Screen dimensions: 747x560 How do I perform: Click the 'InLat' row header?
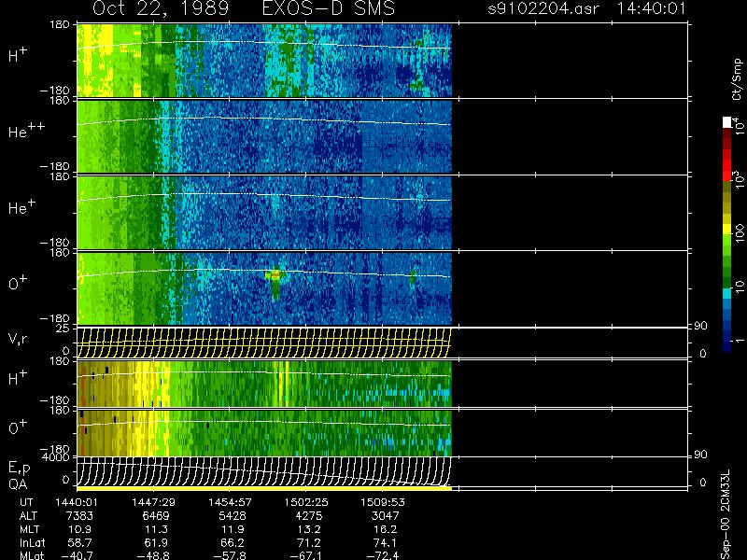click(33, 542)
